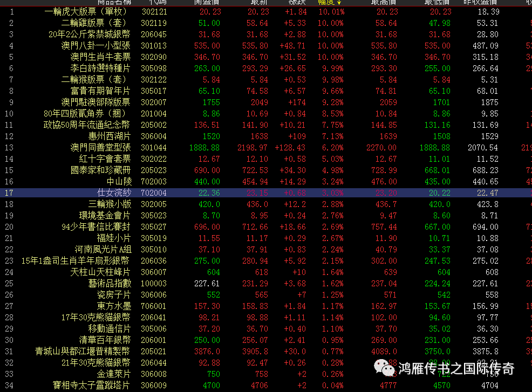Click opening price 1888.88 of 澳門同善堂型張

(204, 148)
